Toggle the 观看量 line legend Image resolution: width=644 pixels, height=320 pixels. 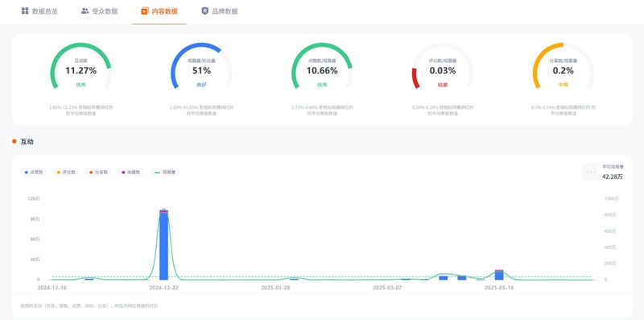coord(165,172)
